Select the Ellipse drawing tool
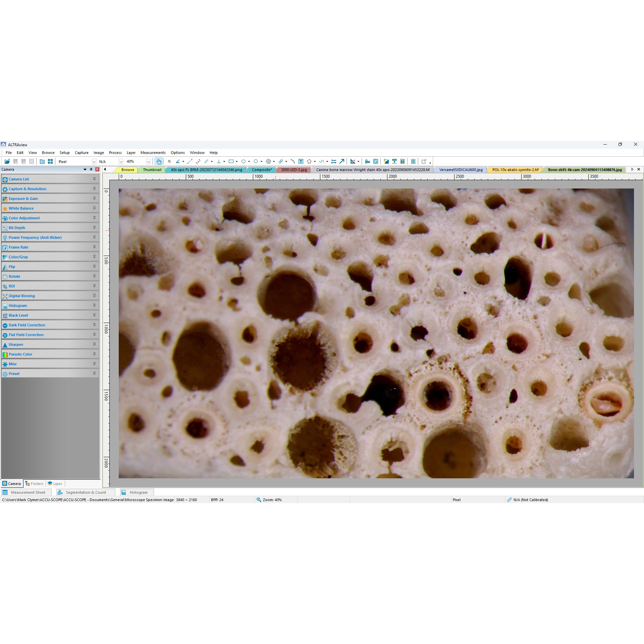The width and height of the screenshot is (644, 644). pos(244,161)
